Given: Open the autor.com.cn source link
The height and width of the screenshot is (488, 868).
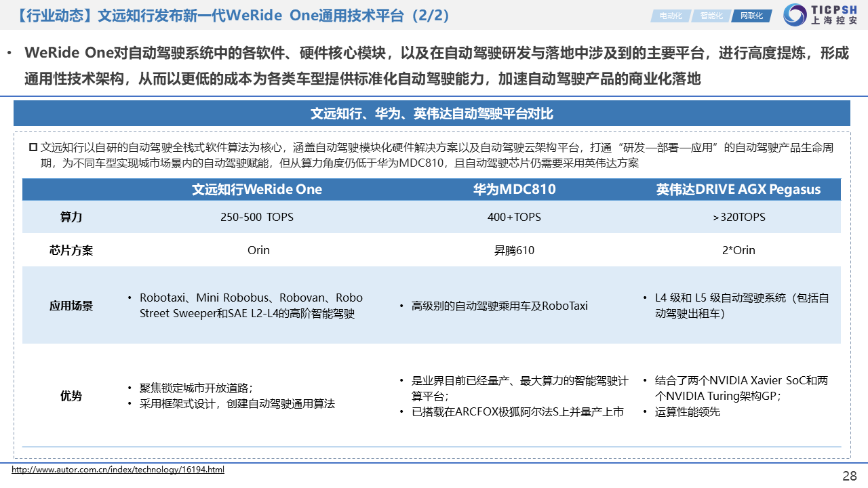Looking at the screenshot, I should [118, 470].
